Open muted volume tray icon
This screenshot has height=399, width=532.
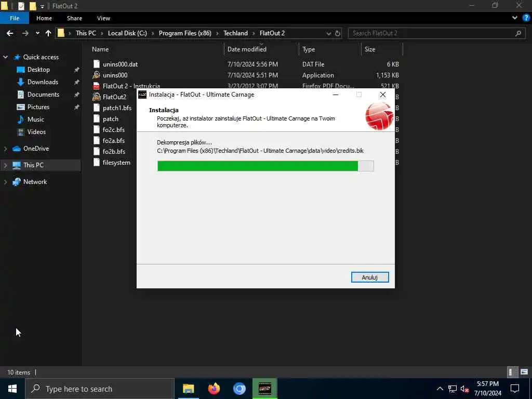(x=464, y=389)
